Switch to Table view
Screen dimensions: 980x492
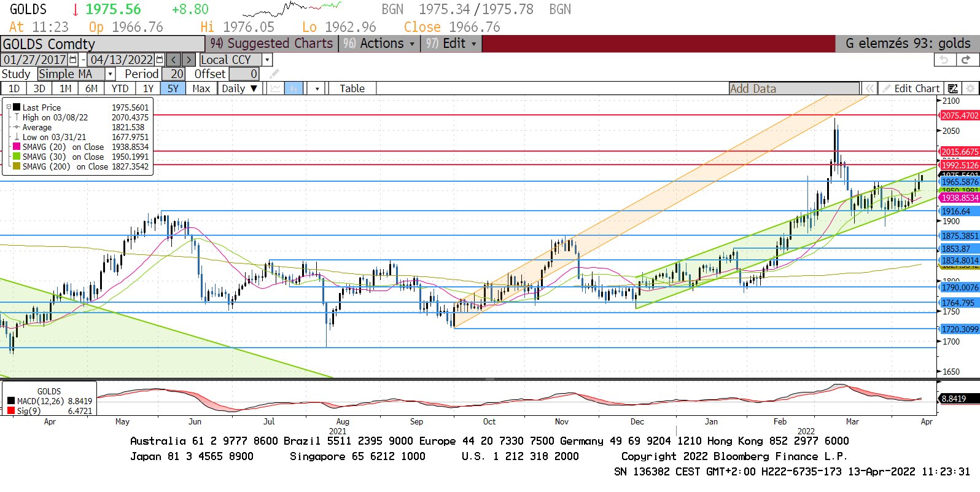(x=352, y=88)
